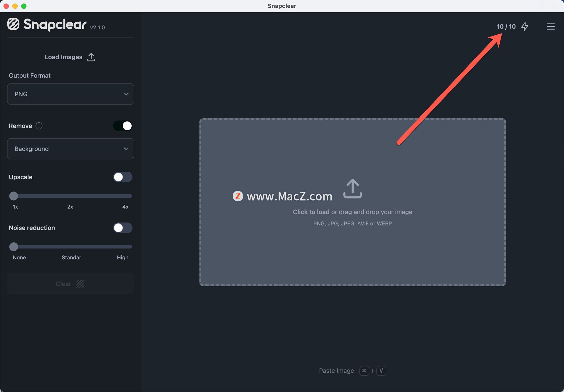Click the 4x upscale label
The width and height of the screenshot is (564, 392).
tap(125, 207)
